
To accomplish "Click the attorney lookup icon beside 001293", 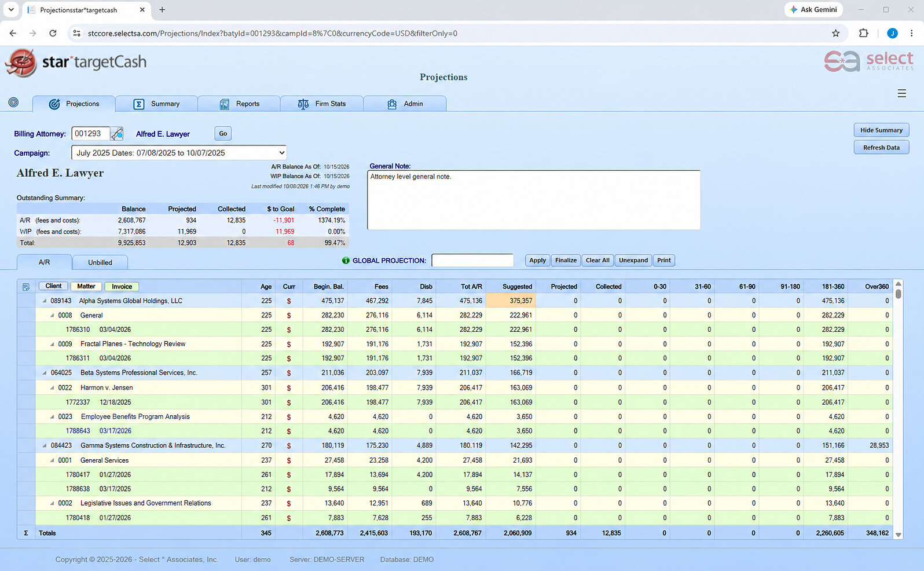I will [117, 134].
